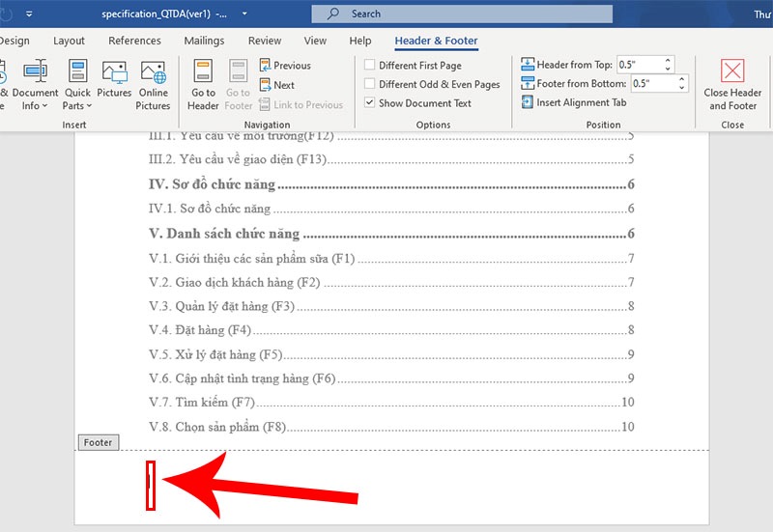This screenshot has height=532, width=773.
Task: Click Go to Header button
Action: click(x=203, y=85)
